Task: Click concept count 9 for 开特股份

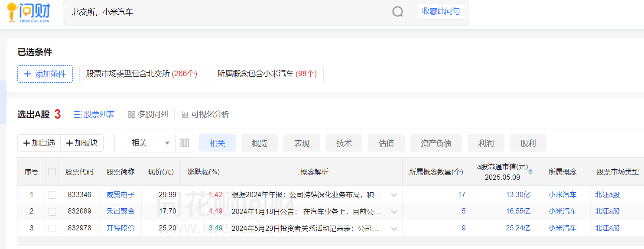Action: [x=463, y=228]
